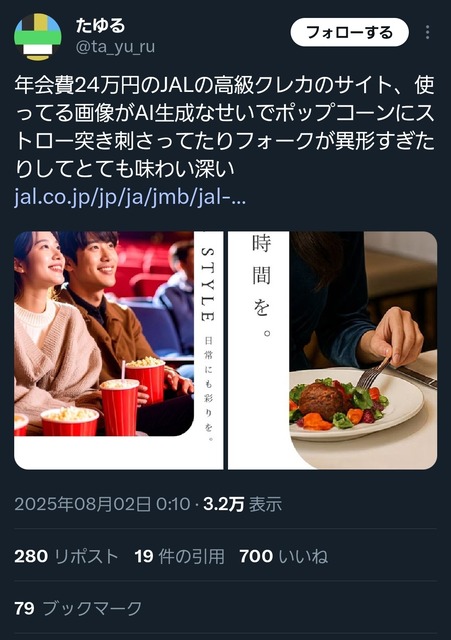Image resolution: width=451 pixels, height=640 pixels.
Task: Click the フォローする follow button
Action: (x=349, y=32)
